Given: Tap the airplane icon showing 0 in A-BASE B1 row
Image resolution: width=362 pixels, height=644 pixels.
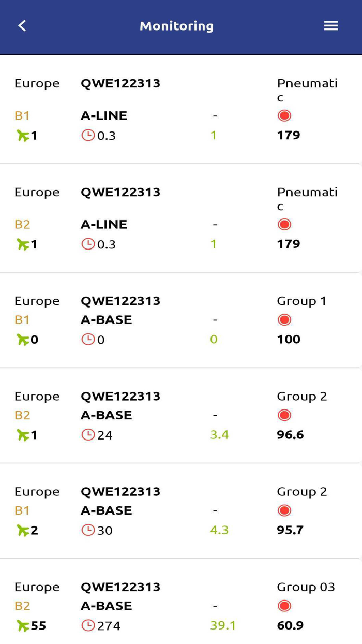Looking at the screenshot, I should tap(24, 340).
